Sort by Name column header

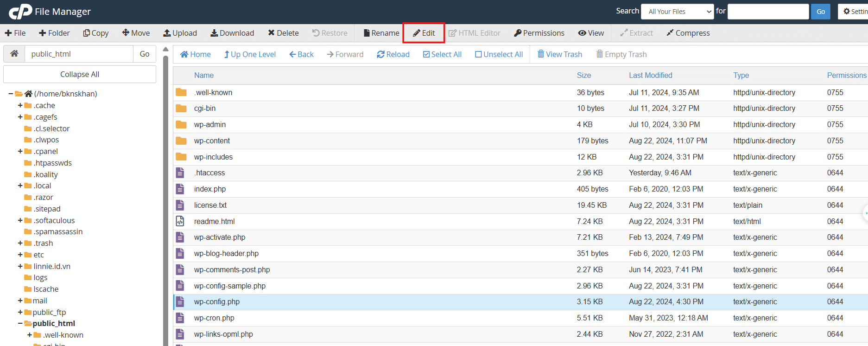pos(204,75)
